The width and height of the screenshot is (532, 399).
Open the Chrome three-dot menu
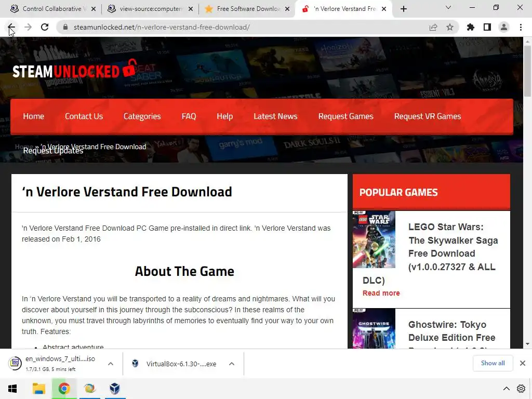coord(521,27)
